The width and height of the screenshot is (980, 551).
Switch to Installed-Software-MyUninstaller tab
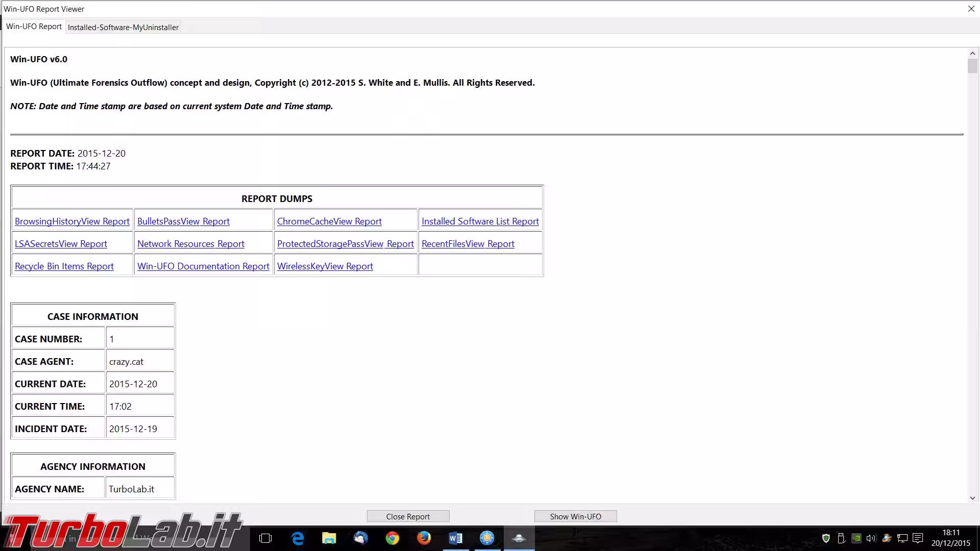[123, 28]
